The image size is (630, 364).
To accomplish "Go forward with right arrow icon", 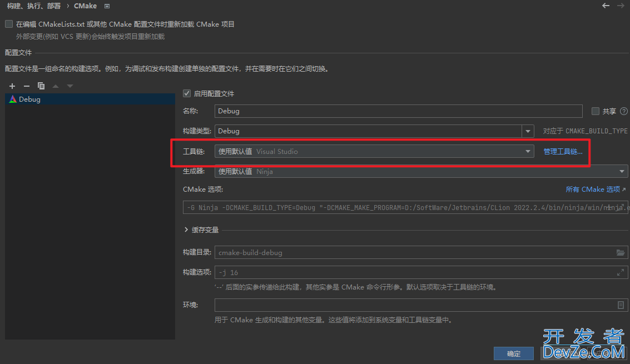I will (x=621, y=6).
